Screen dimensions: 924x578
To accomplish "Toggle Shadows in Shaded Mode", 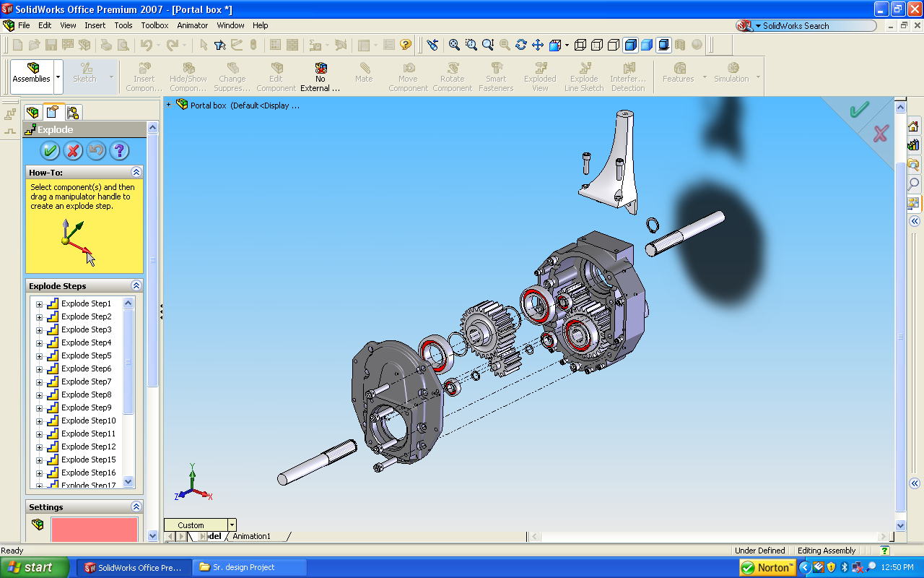I will [663, 45].
